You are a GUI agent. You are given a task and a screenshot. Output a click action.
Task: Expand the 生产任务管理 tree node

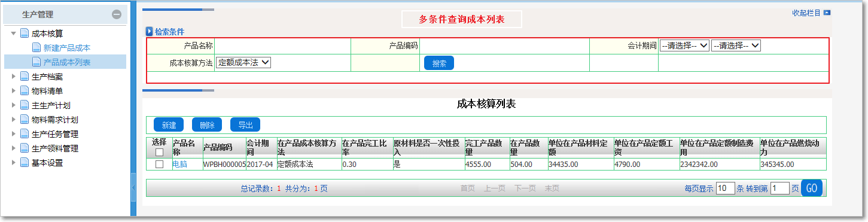(x=14, y=134)
